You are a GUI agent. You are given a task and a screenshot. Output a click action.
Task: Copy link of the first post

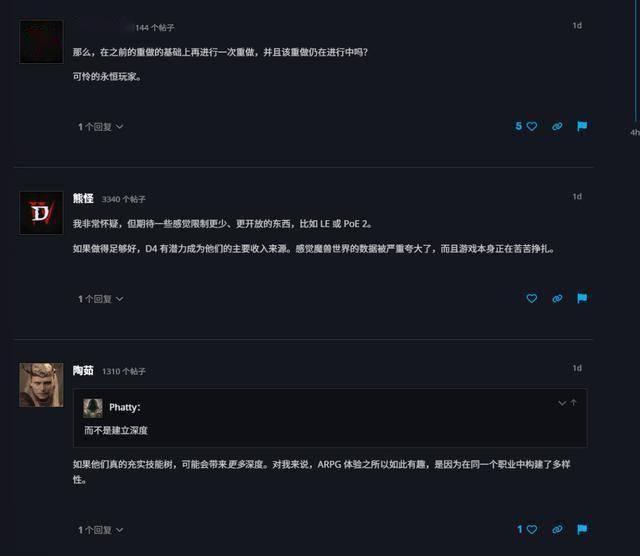[x=557, y=127]
